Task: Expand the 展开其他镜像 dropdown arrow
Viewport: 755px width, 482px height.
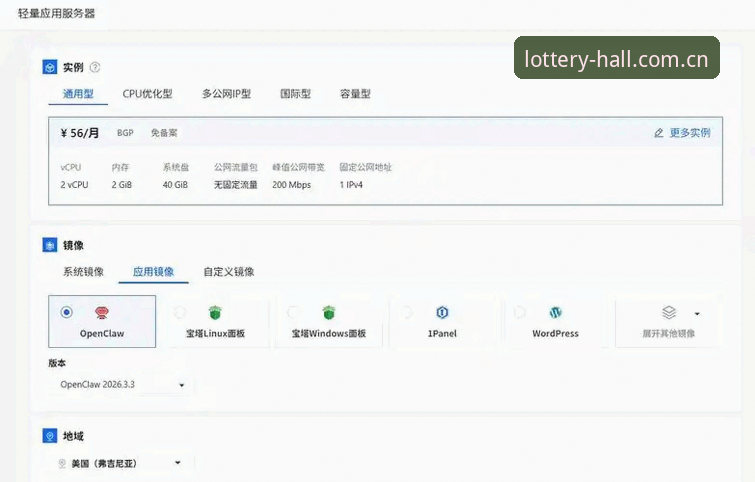Action: point(697,314)
